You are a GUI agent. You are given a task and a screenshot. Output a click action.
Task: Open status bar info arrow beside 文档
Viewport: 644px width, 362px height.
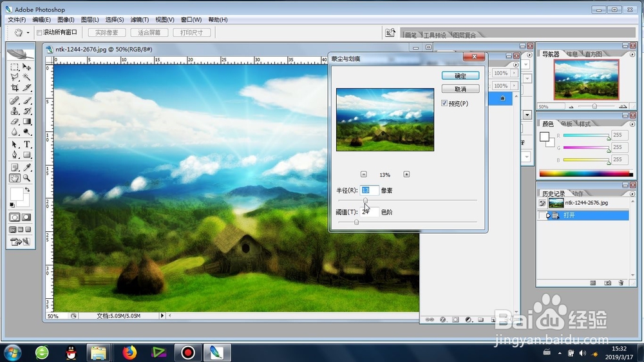click(162, 316)
